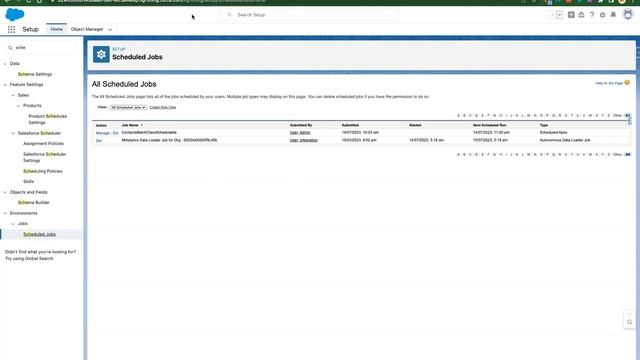Click the 'Autonomous Data Loader Job' cell
Viewport: 640px width, 360px height.
point(565,140)
